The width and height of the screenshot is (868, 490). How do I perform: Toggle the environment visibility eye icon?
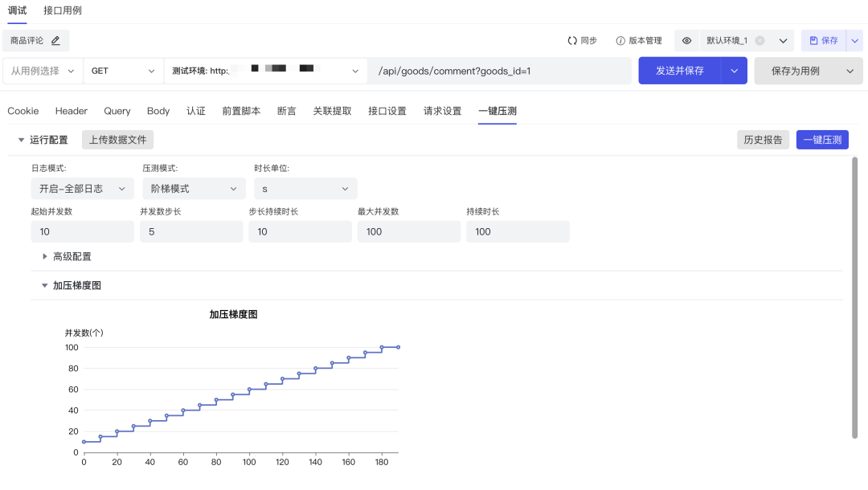click(x=687, y=40)
